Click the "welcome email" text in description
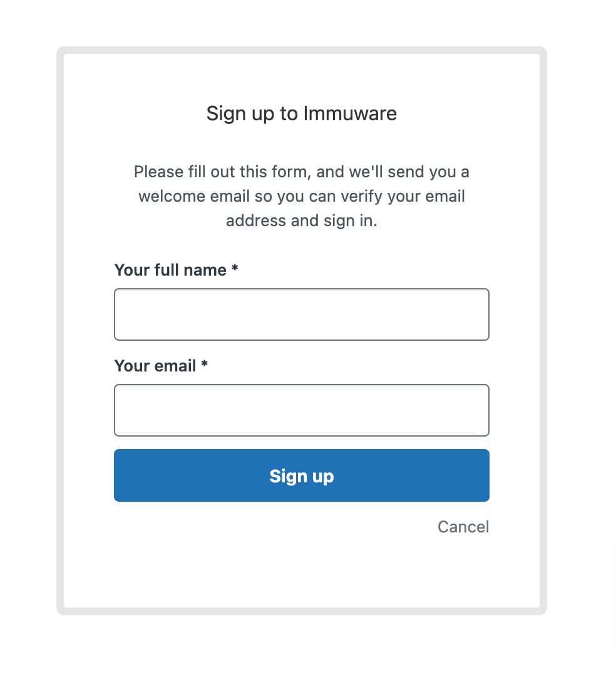This screenshot has width=616, height=674. [x=194, y=197]
